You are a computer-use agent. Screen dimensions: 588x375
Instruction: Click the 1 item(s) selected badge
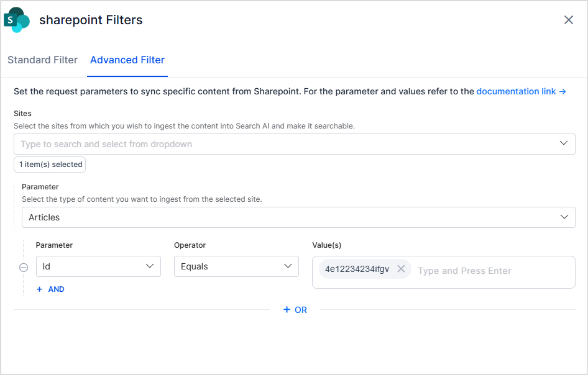(50, 165)
